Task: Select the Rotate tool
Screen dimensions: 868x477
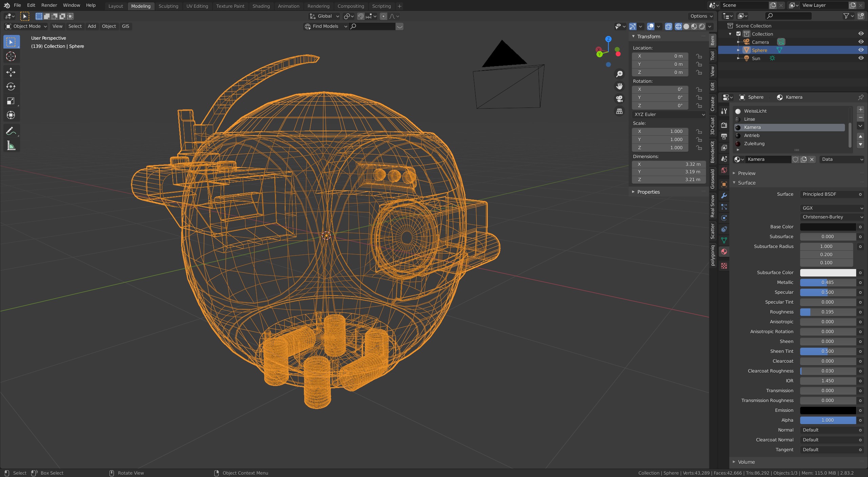Action: pyautogui.click(x=11, y=87)
